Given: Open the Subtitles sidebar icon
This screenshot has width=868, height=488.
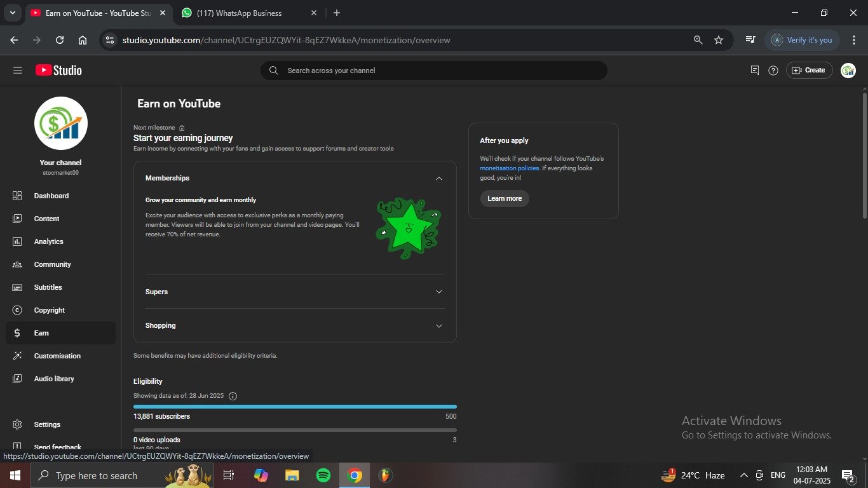Looking at the screenshot, I should pyautogui.click(x=17, y=287).
